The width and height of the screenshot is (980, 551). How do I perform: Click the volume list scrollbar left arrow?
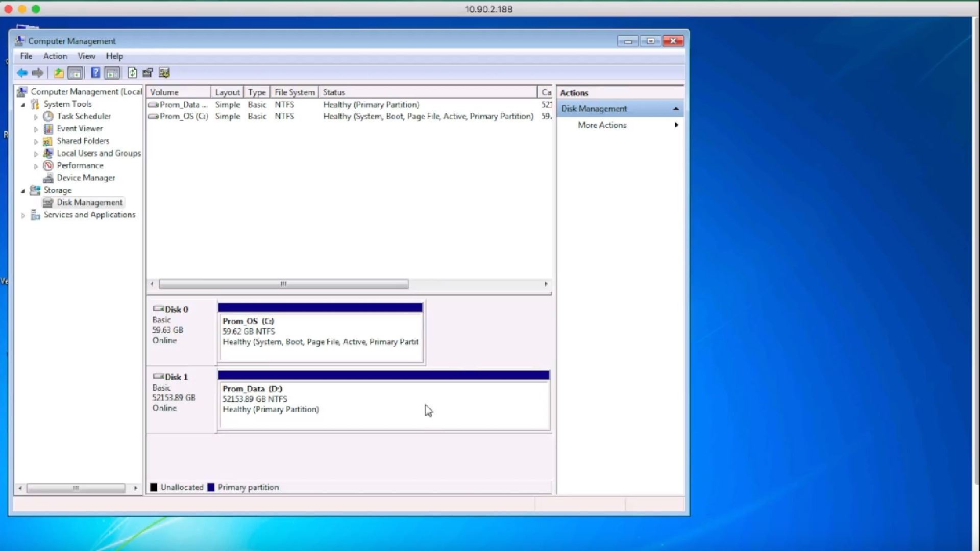152,284
